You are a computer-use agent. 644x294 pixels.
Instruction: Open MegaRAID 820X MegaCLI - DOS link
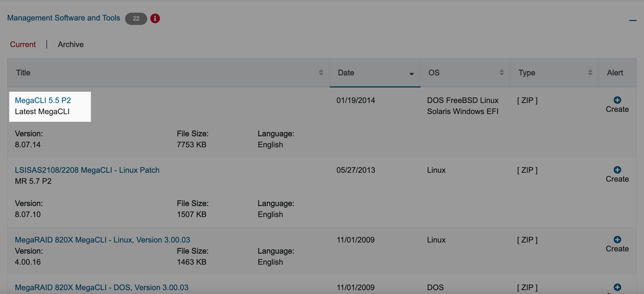click(x=101, y=287)
